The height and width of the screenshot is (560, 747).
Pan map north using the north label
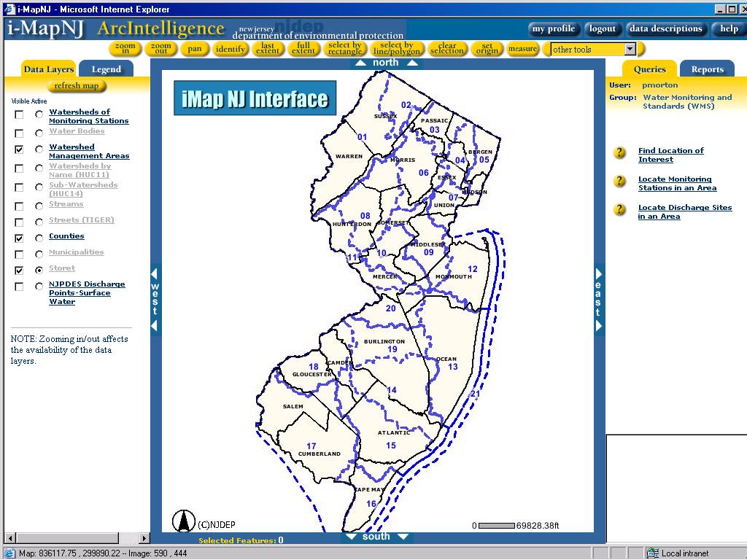[x=385, y=63]
